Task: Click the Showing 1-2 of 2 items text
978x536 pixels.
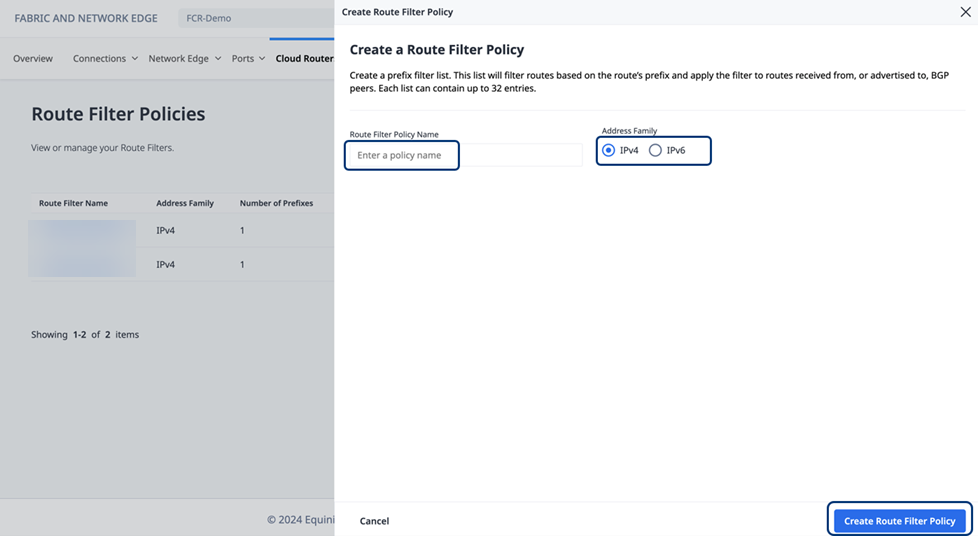Action: tap(85, 334)
